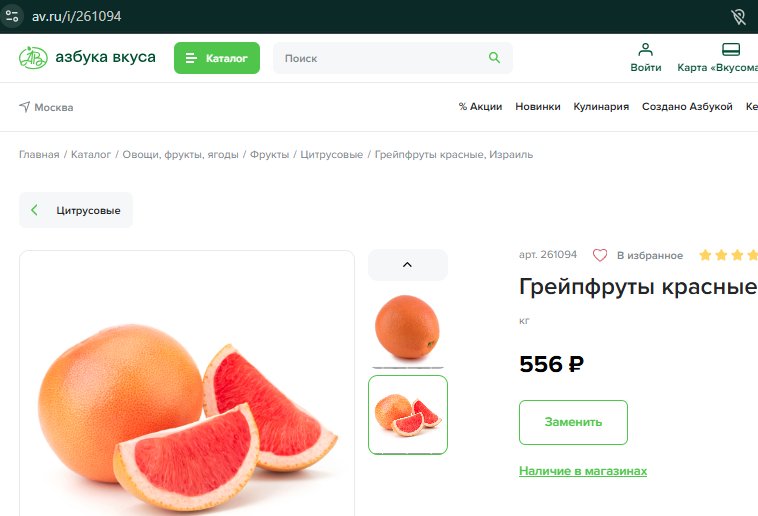Open the Карта «Вкусомания» card icon
Image resolution: width=758 pixels, height=516 pixels.
(730, 49)
